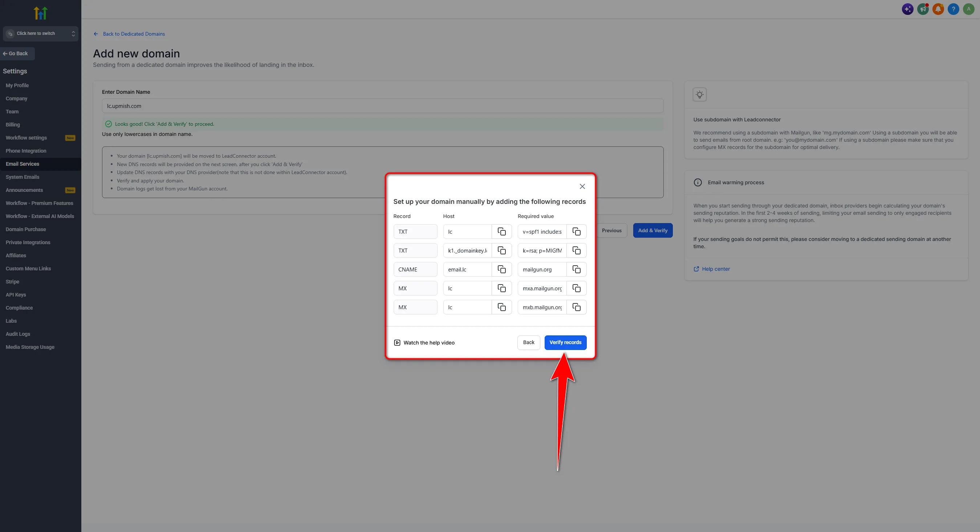This screenshot has height=532, width=980.
Task: Open the AI assistant sparkle icon
Action: [907, 9]
